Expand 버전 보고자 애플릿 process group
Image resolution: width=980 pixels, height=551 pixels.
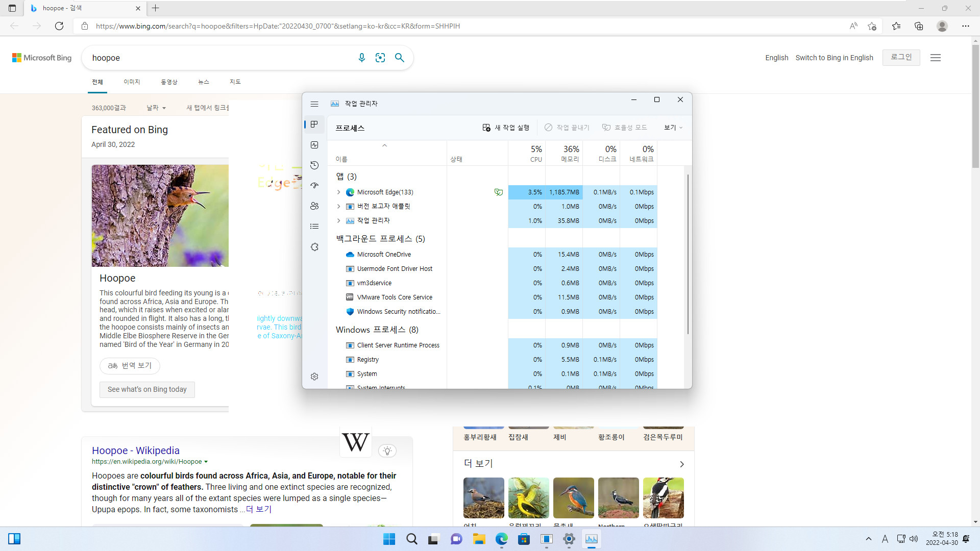point(338,207)
